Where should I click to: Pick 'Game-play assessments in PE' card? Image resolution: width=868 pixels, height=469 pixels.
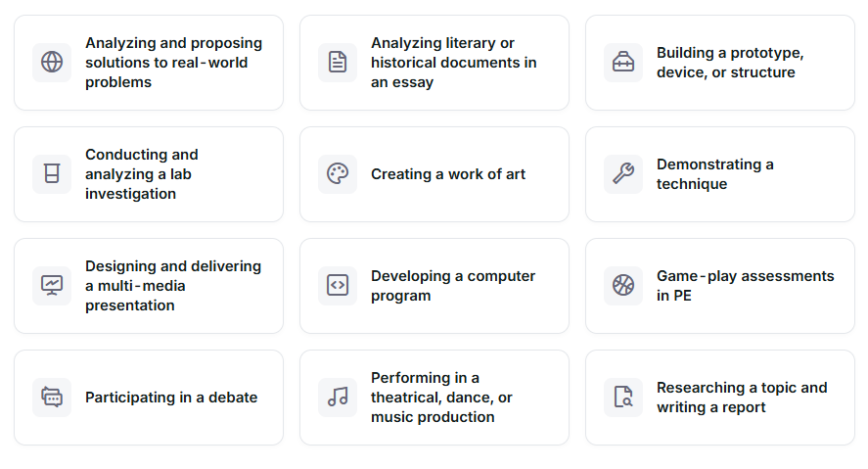click(x=720, y=286)
